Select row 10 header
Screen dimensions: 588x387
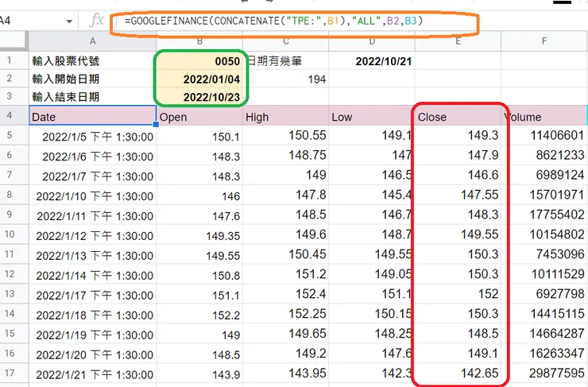point(10,234)
